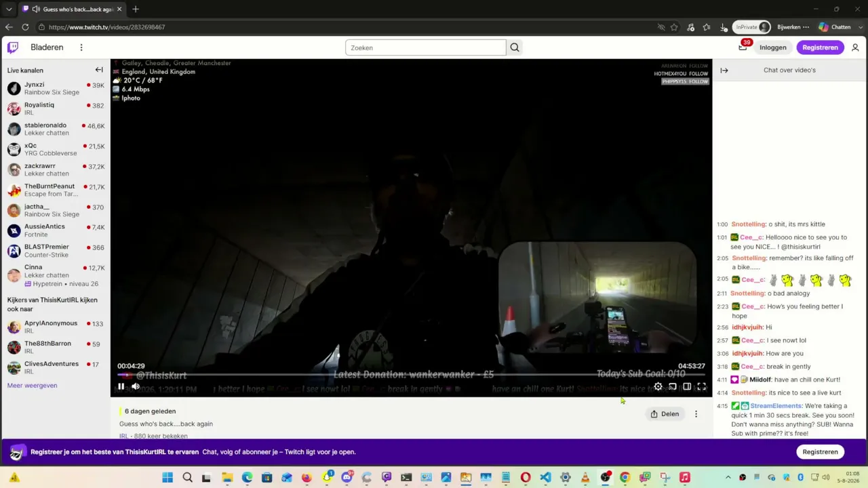Click the browser back arrow
Viewport: 868px width, 488px height.
[x=9, y=27]
